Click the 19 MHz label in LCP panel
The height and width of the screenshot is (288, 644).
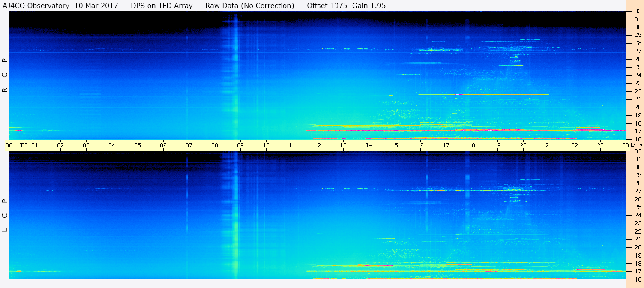(x=637, y=255)
